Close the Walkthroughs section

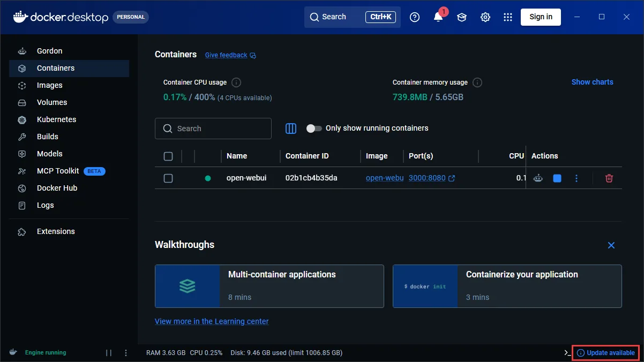611,245
